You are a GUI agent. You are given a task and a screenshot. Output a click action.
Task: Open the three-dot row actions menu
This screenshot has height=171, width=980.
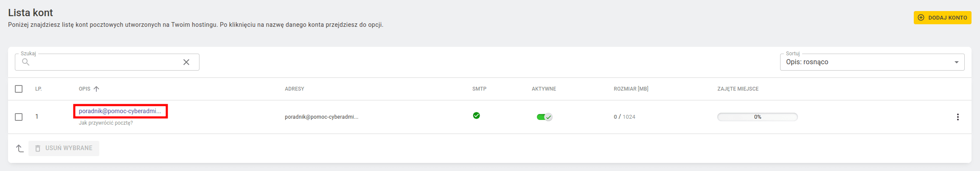pos(958,117)
